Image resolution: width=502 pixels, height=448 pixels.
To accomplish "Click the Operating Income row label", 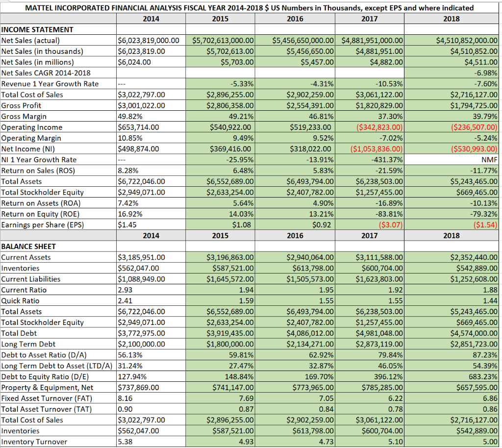I will pyautogui.click(x=32, y=127).
